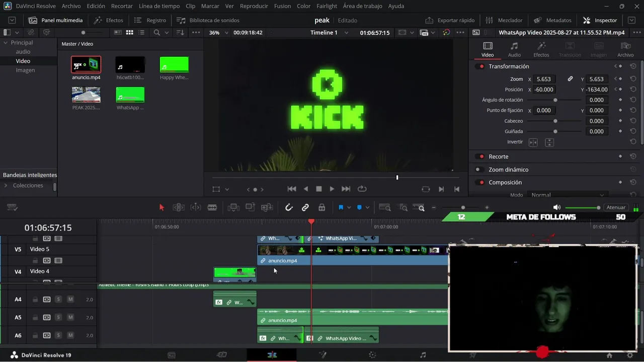Open the Modo Normal dropdown
Image resolution: width=644 pixels, height=362 pixels.
coord(568,195)
